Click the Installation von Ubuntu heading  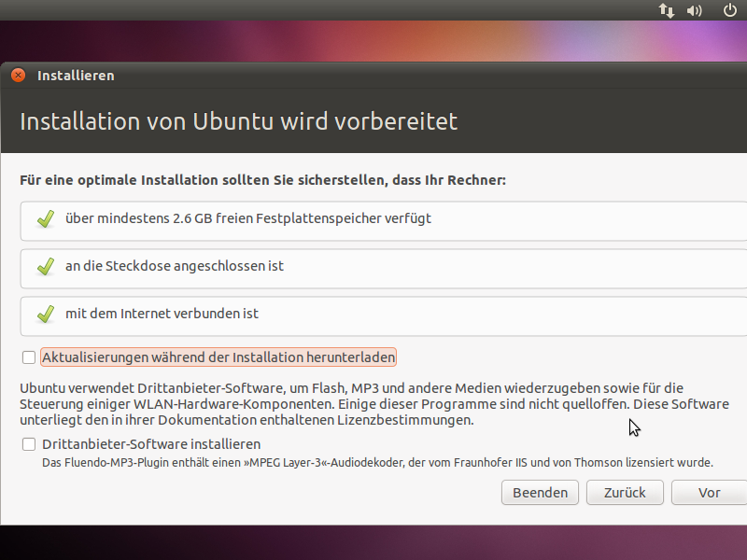(239, 121)
